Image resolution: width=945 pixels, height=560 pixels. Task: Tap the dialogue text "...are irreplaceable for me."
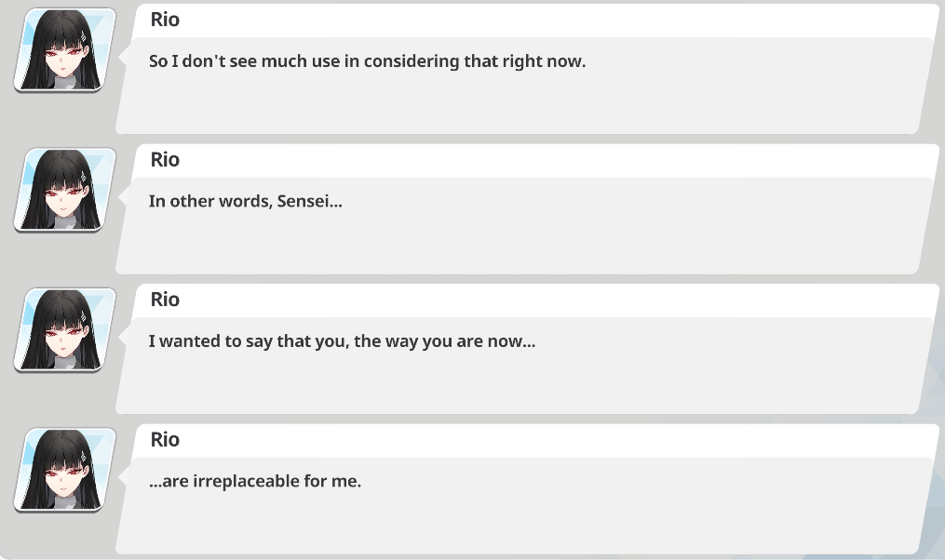tap(255, 481)
